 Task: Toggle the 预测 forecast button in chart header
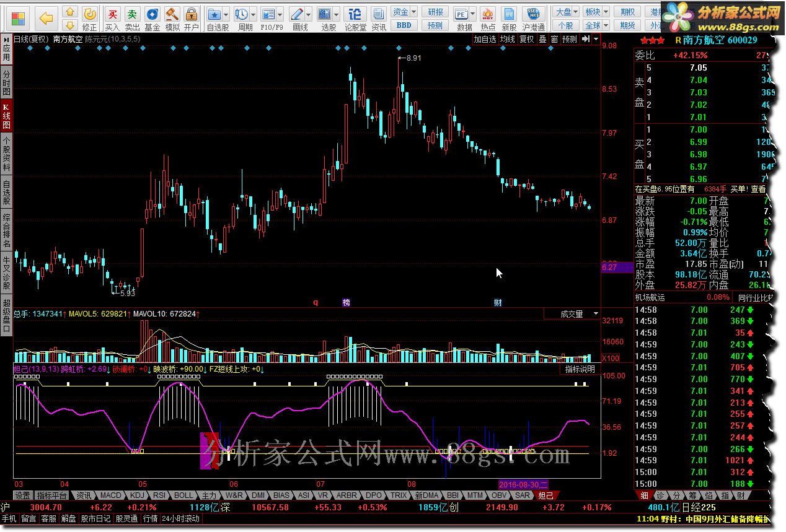[x=569, y=39]
